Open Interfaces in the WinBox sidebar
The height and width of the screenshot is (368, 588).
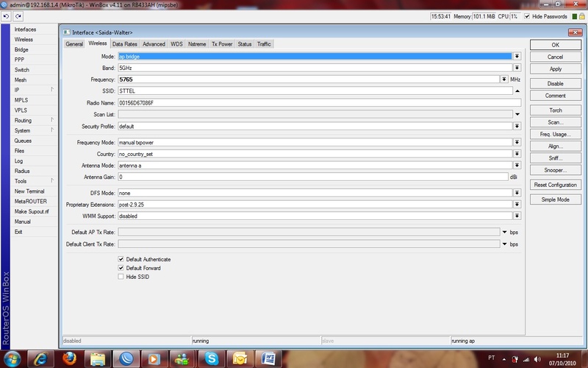26,29
